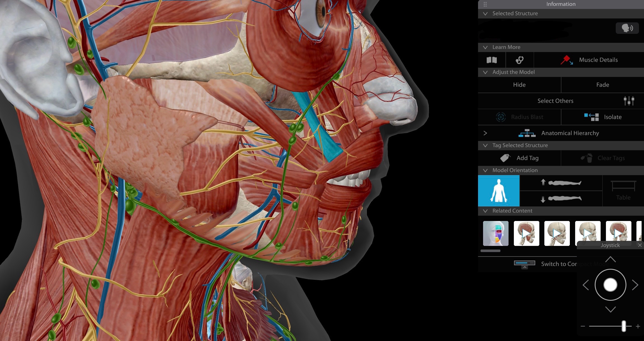Image resolution: width=644 pixels, height=341 pixels.
Task: Open Muscle Details
Action: [589, 60]
